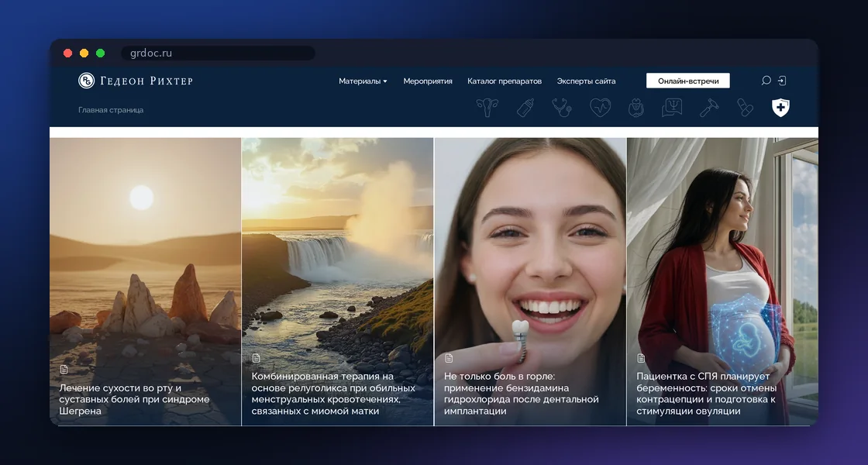Image resolution: width=868 pixels, height=465 pixels.
Task: Click the login door icon
Action: (782, 81)
